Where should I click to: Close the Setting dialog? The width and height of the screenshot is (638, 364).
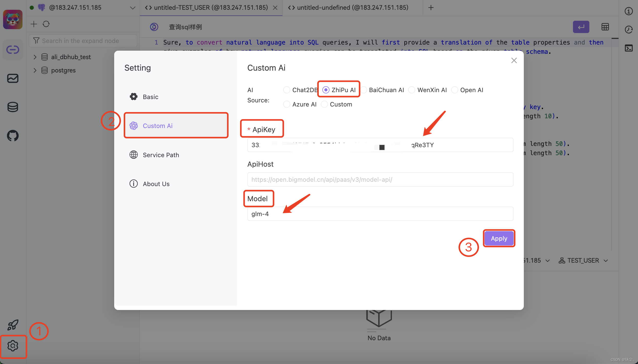[514, 60]
